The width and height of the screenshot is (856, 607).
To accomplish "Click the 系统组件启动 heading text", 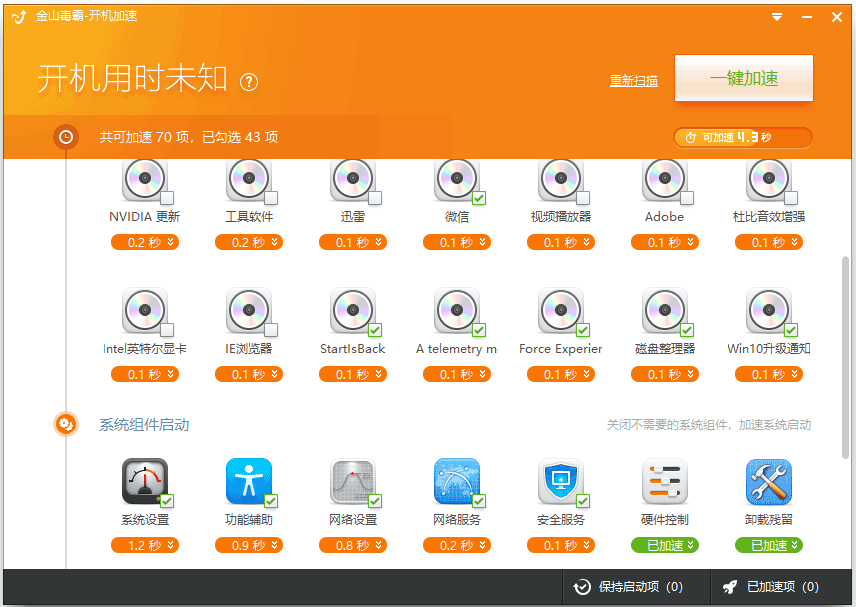I will (x=144, y=425).
